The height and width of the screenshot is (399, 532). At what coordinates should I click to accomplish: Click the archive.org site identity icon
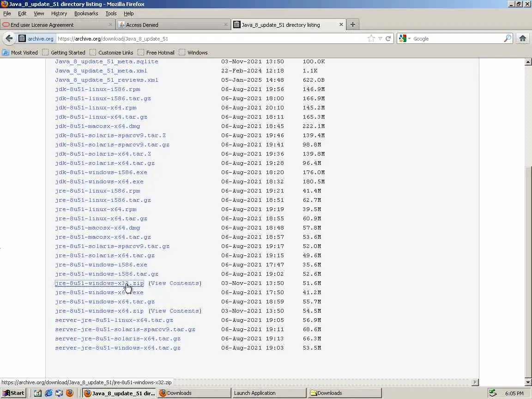(22, 38)
